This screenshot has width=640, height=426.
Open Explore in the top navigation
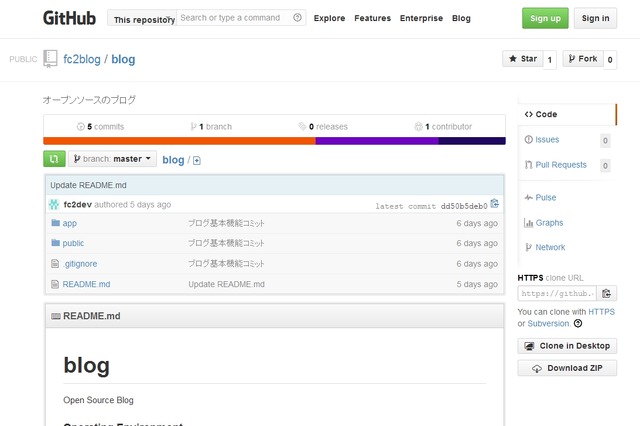329,18
